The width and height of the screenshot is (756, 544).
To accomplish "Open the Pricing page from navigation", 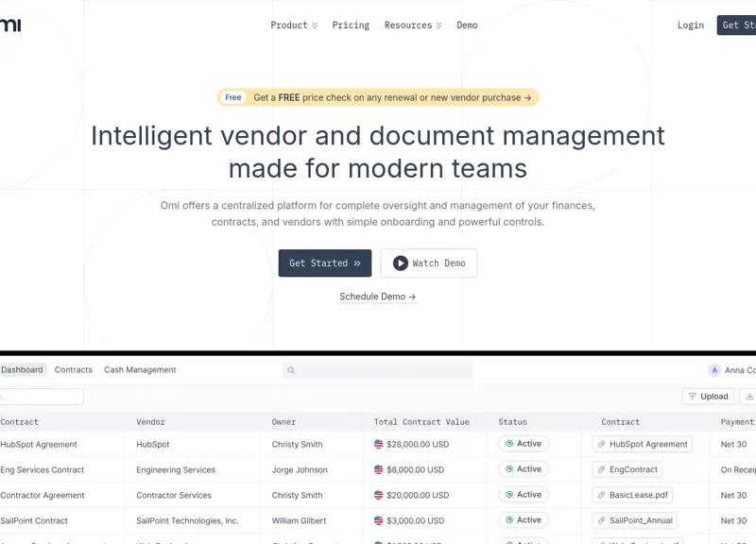I will pos(351,25).
